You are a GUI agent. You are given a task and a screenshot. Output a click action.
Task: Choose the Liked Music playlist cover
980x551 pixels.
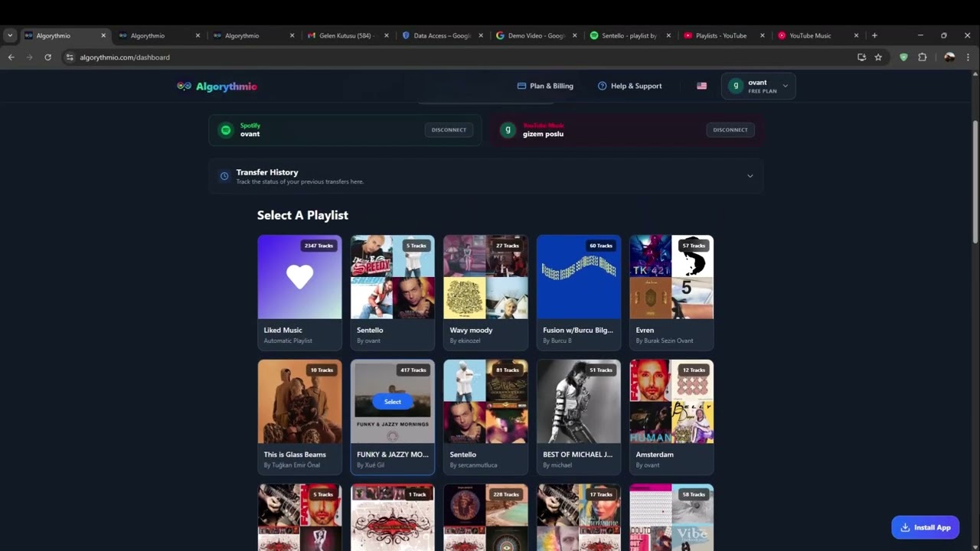[299, 277]
